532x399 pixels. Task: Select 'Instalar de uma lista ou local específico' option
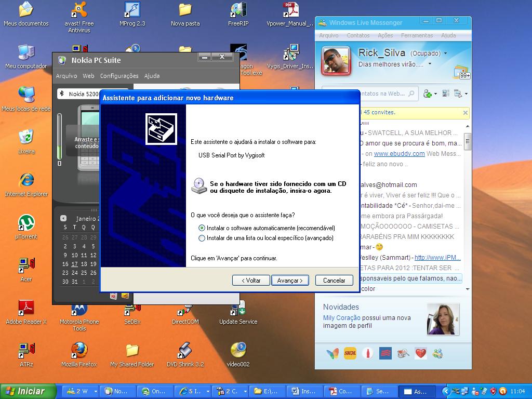[202, 238]
